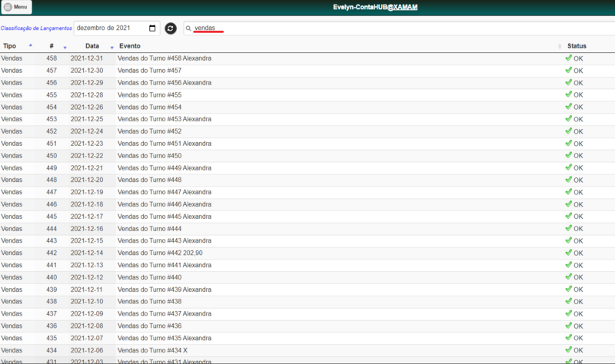Image resolution: width=615 pixels, height=364 pixels.
Task: Open the calendar picker icon
Action: [152, 28]
